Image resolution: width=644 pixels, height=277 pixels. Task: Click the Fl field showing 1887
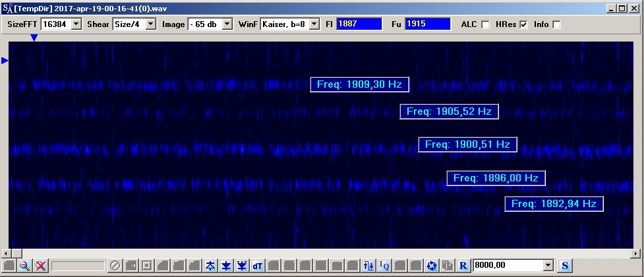click(359, 24)
